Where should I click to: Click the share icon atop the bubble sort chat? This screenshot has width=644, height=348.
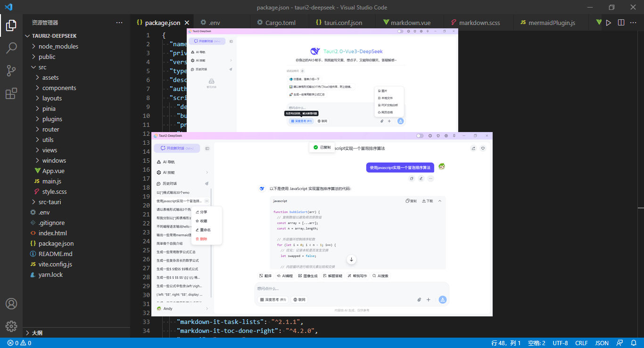tap(473, 148)
